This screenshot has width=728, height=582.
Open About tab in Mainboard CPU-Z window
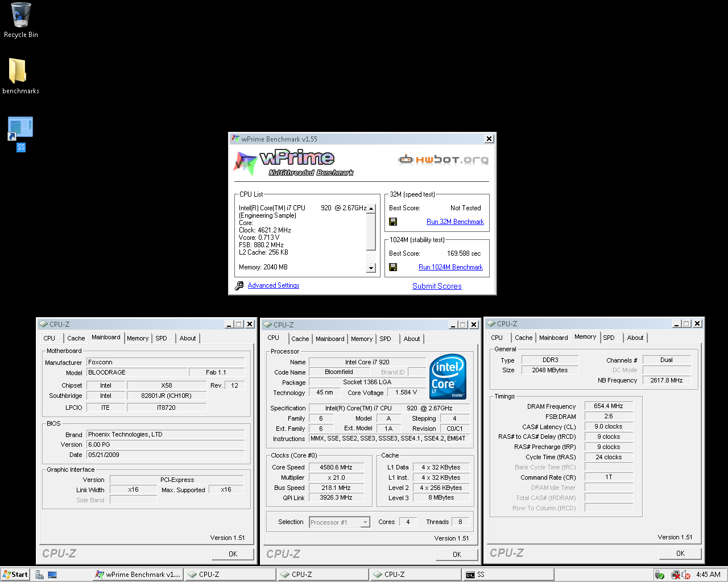coord(188,338)
